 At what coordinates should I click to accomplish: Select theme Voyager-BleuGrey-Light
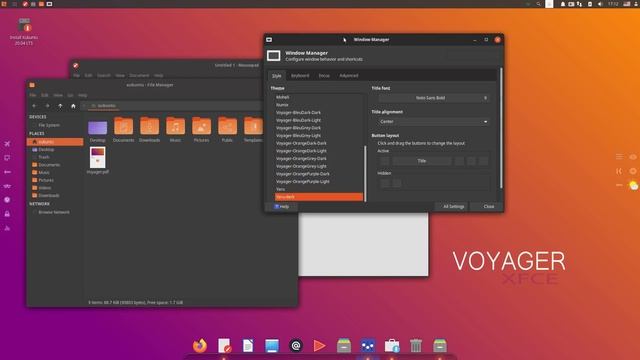(318, 136)
